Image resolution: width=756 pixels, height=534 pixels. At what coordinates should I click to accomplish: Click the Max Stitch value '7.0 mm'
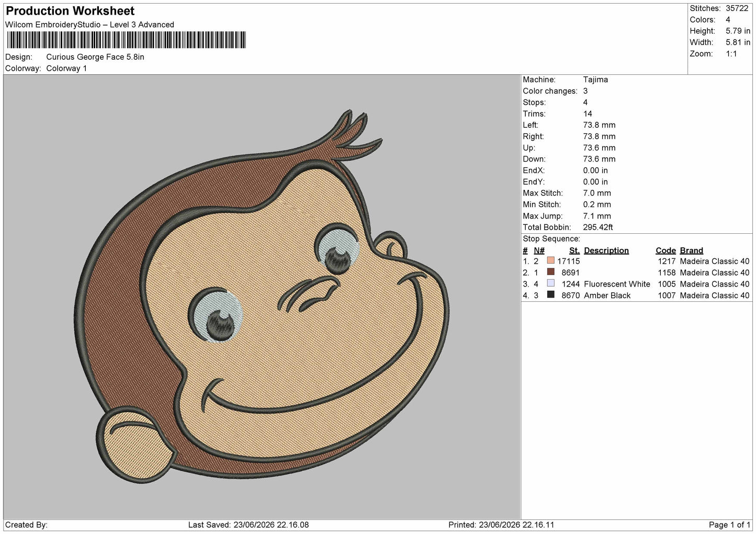pos(597,194)
